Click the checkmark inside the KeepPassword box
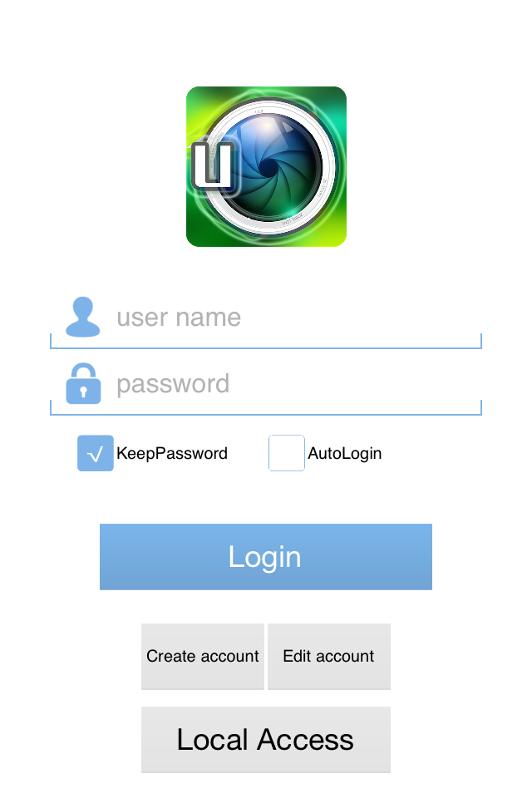532x798 pixels. [96, 454]
